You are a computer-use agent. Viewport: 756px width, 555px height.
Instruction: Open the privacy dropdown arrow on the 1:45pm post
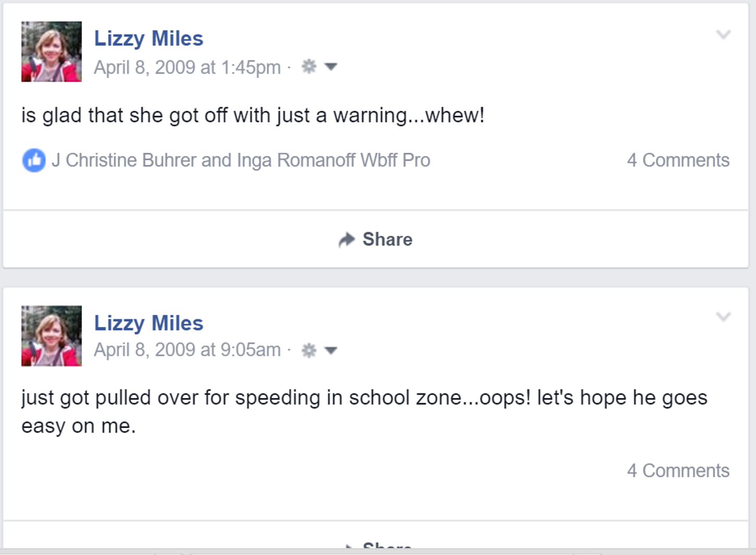click(x=331, y=67)
